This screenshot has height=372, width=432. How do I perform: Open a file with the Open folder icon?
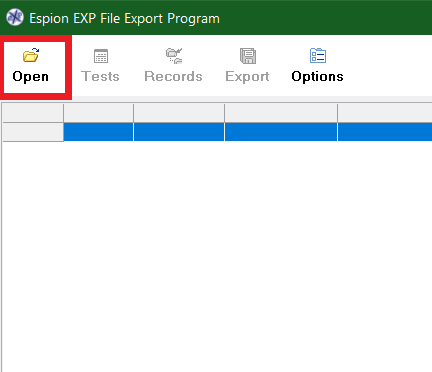pyautogui.click(x=31, y=55)
